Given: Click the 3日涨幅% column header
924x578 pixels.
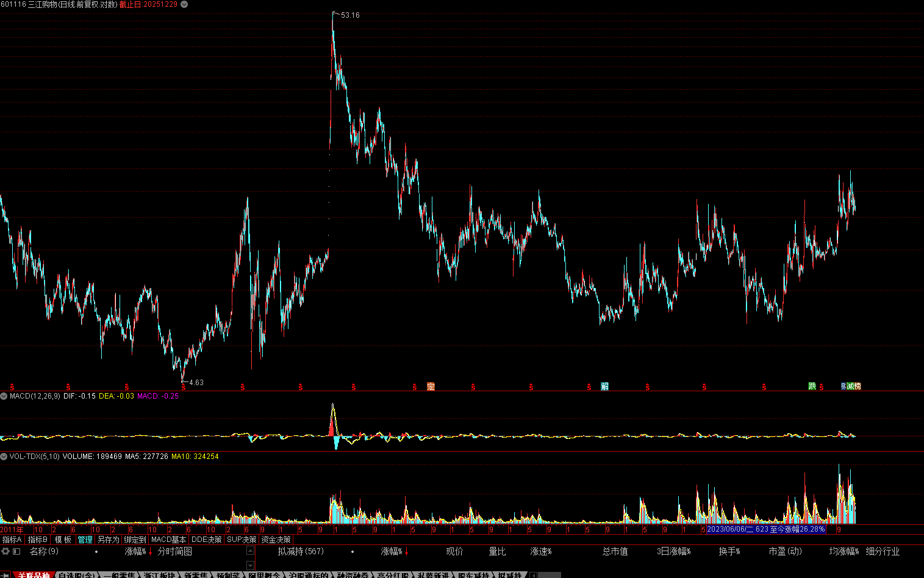Looking at the screenshot, I should point(674,551).
